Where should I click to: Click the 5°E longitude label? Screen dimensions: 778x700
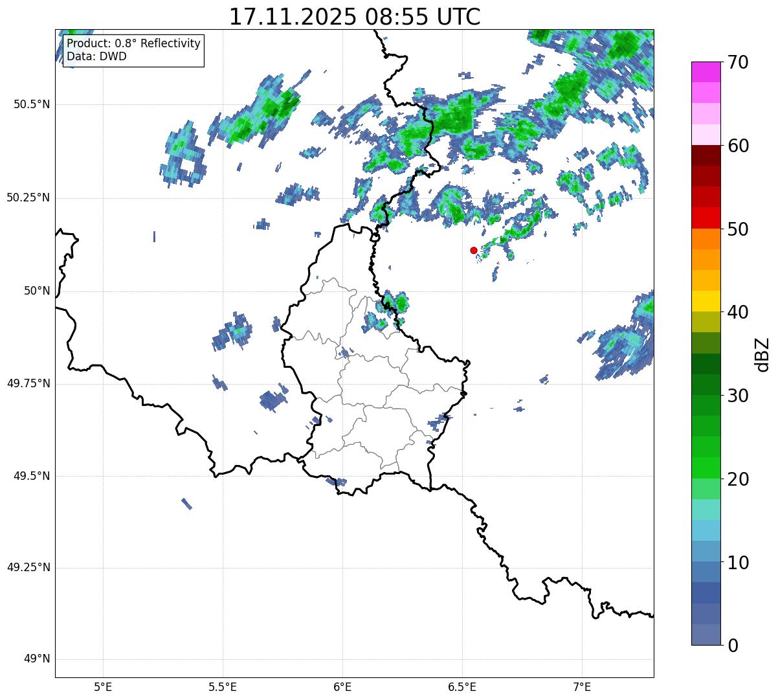pyautogui.click(x=103, y=686)
